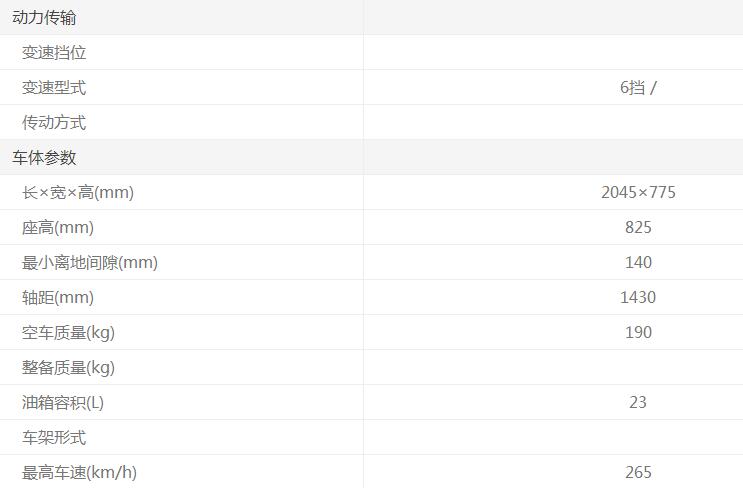Click the 最小离地间隙(mm) label
The width and height of the screenshot is (743, 488).
click(90, 262)
